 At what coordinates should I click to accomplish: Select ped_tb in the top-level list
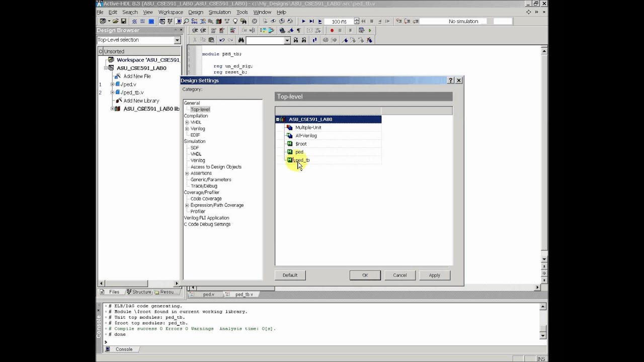(302, 160)
